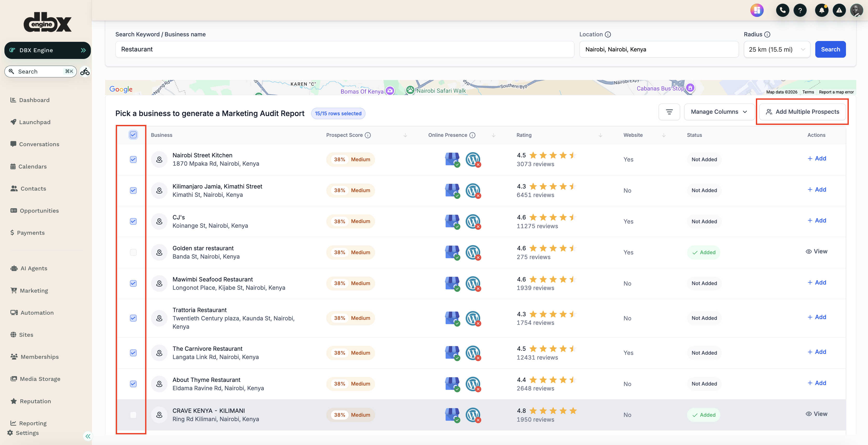Open notifications bell icon
This screenshot has width=868, height=445.
pos(822,10)
